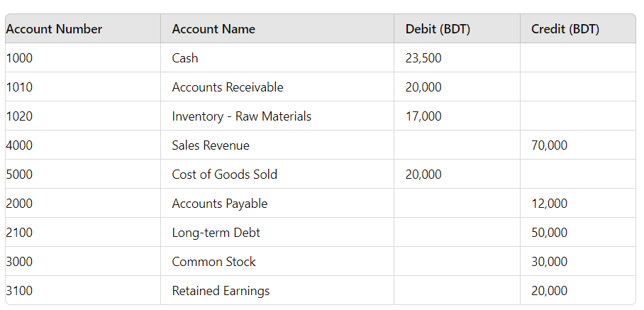The image size is (644, 310).
Task: Select the Sales Revenue name cell
Action: pos(211,145)
